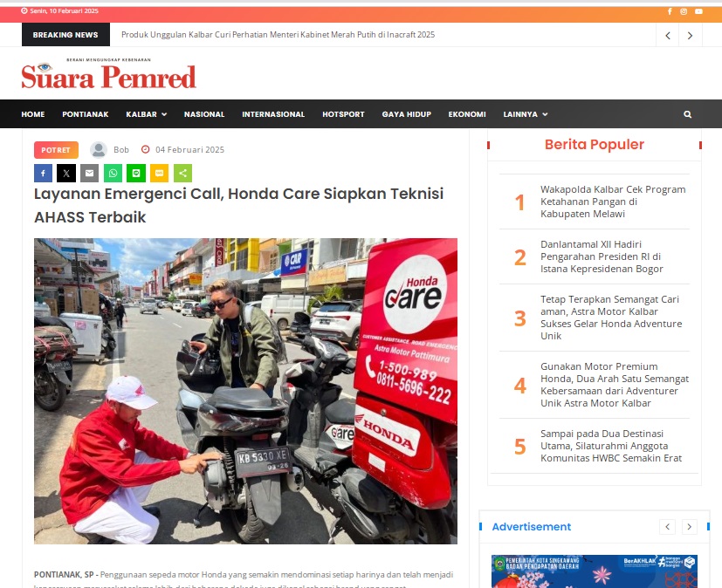The height and width of the screenshot is (588, 722).
Task: Open breaking news headline about Inacraft 2025
Action: (x=278, y=35)
